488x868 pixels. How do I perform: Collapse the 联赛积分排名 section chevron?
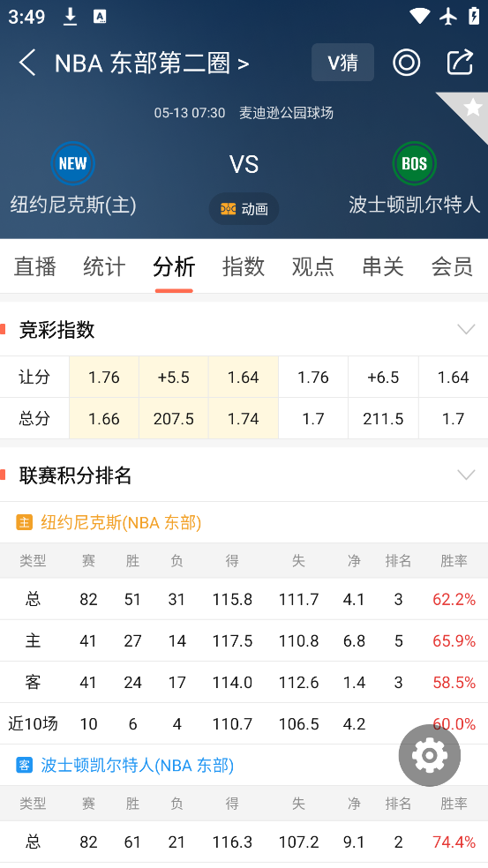tap(466, 475)
